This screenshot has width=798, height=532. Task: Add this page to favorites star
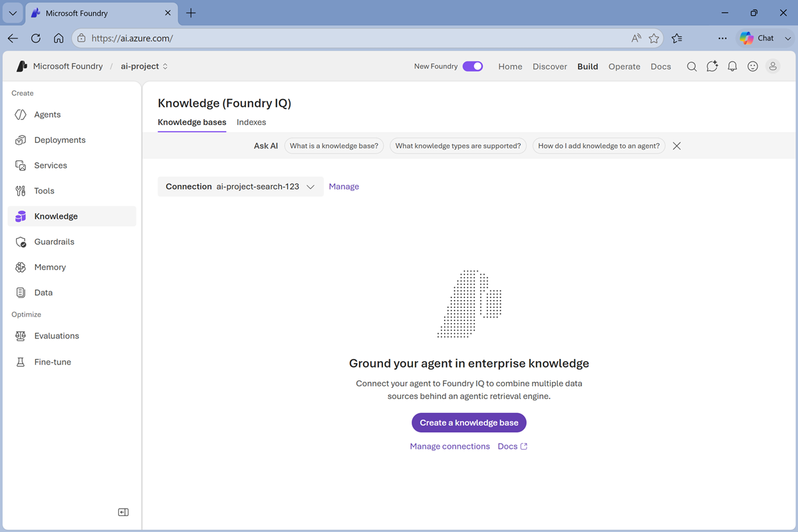[654, 39]
